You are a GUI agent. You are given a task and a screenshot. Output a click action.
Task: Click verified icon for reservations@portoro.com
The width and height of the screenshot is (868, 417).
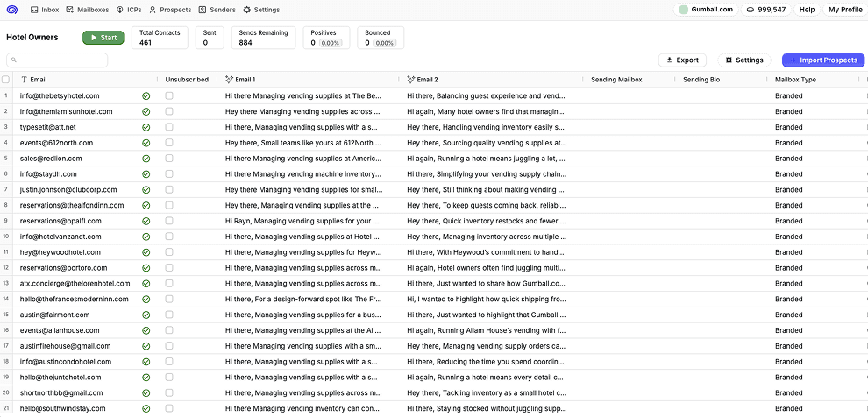(x=146, y=268)
